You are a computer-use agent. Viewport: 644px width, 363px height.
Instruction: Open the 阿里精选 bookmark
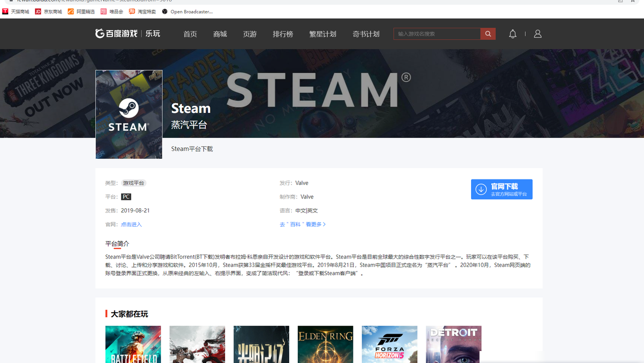[x=81, y=11]
